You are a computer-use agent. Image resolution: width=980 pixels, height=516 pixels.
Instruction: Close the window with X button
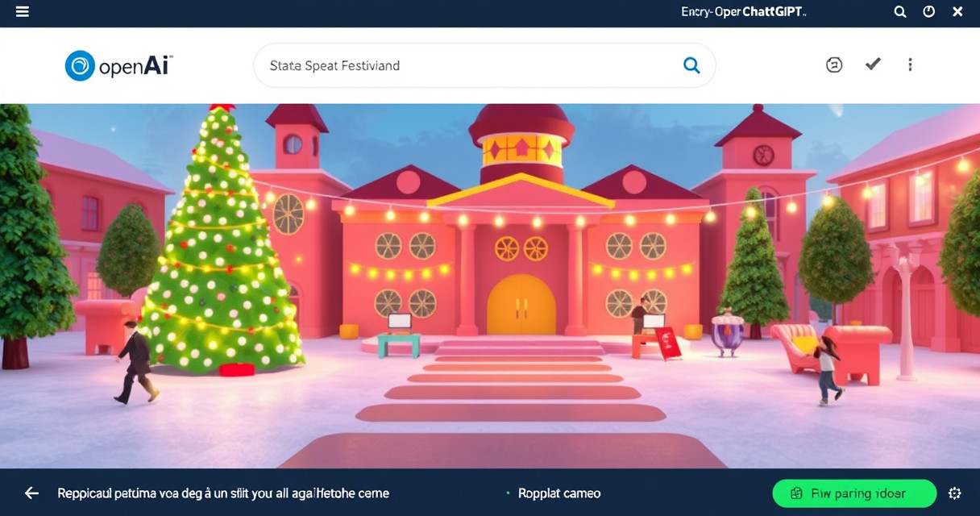(957, 12)
